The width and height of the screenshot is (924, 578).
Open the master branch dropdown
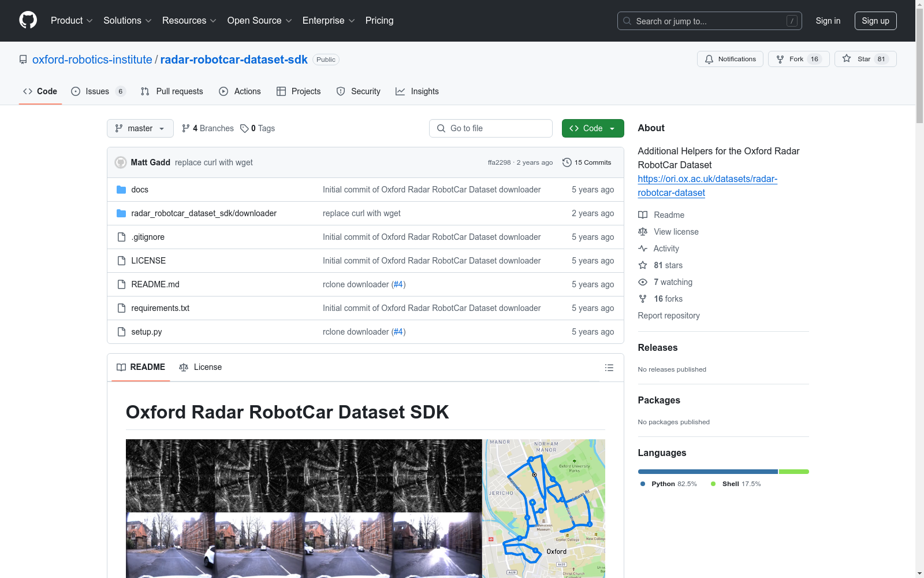[140, 128]
